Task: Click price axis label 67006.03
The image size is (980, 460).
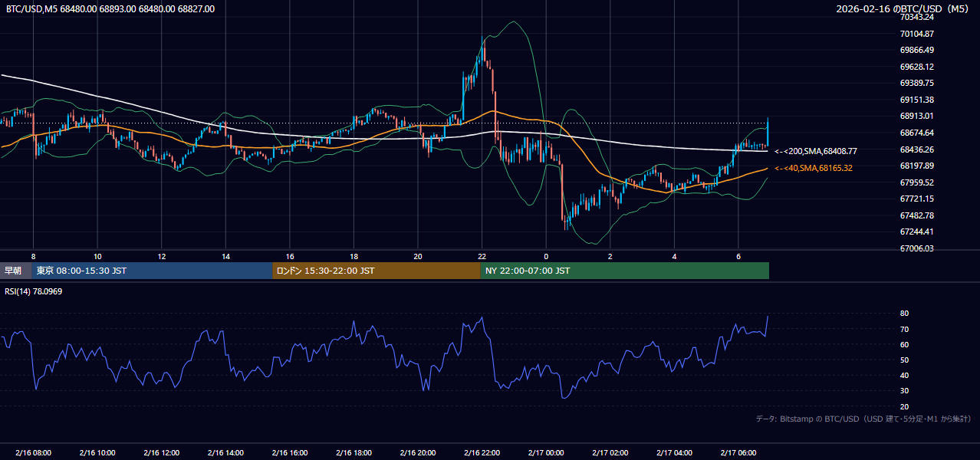Action: 916,248
